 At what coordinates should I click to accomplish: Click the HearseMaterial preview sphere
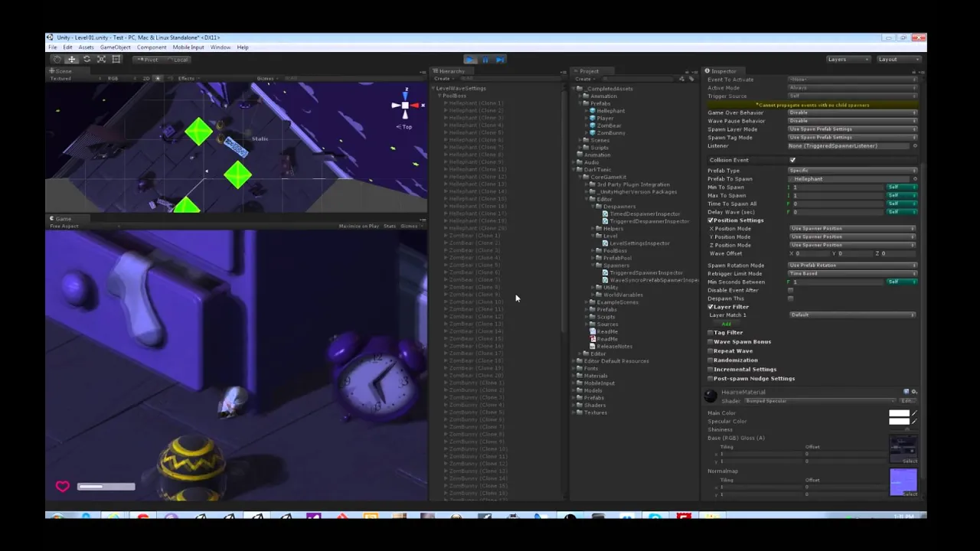[x=711, y=396]
